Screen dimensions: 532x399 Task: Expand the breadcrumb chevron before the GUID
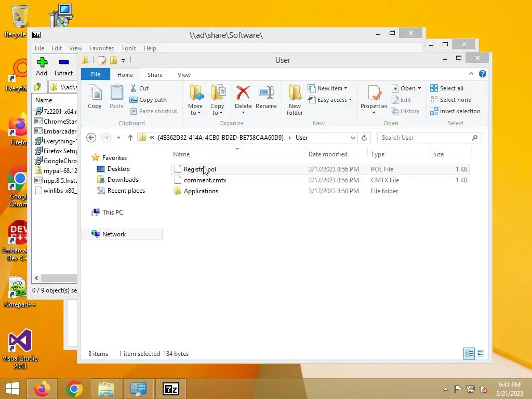[x=152, y=138]
